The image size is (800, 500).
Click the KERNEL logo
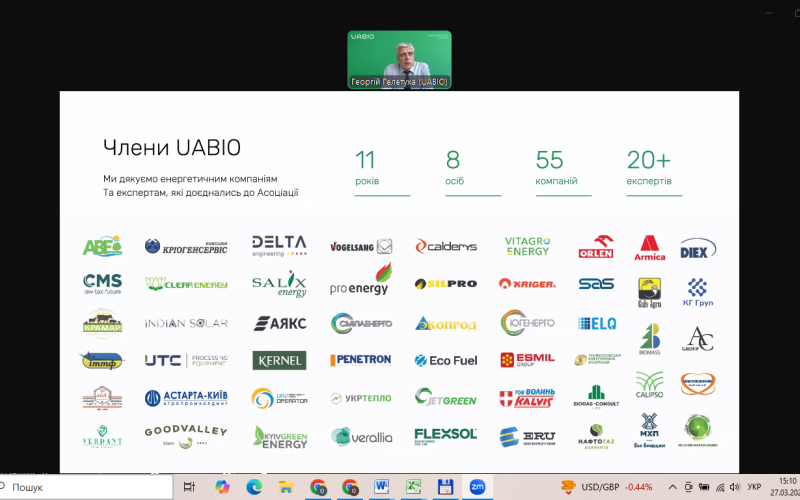279,360
